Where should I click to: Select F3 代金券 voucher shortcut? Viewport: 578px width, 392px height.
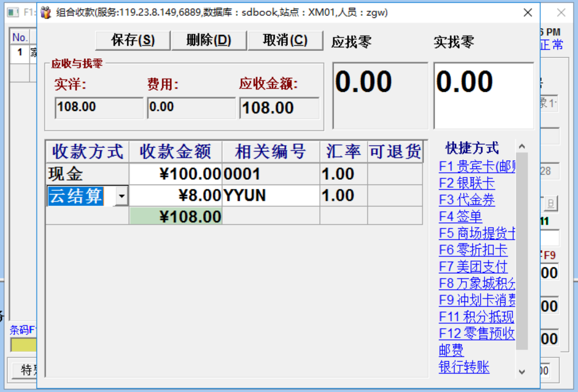pyautogui.click(x=467, y=200)
